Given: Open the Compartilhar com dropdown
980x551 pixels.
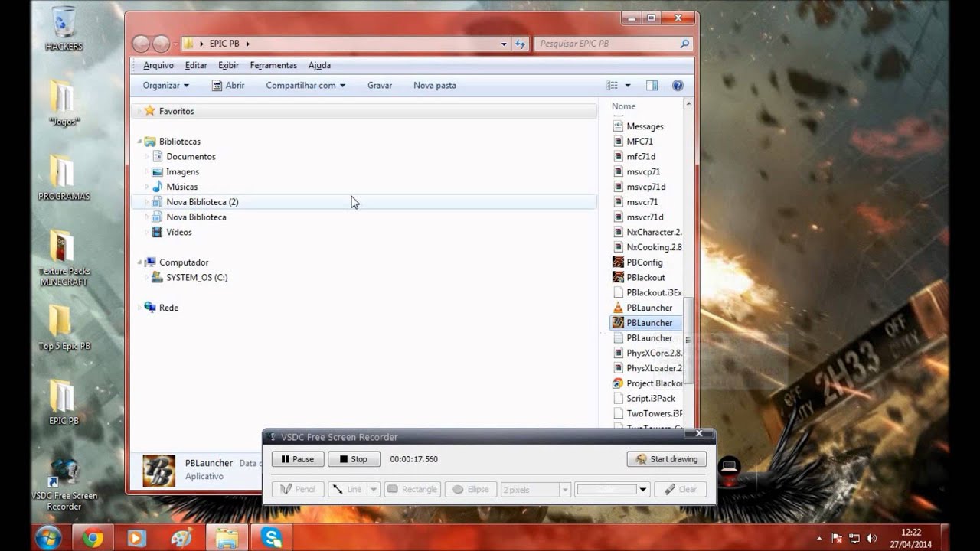Looking at the screenshot, I should tap(305, 86).
